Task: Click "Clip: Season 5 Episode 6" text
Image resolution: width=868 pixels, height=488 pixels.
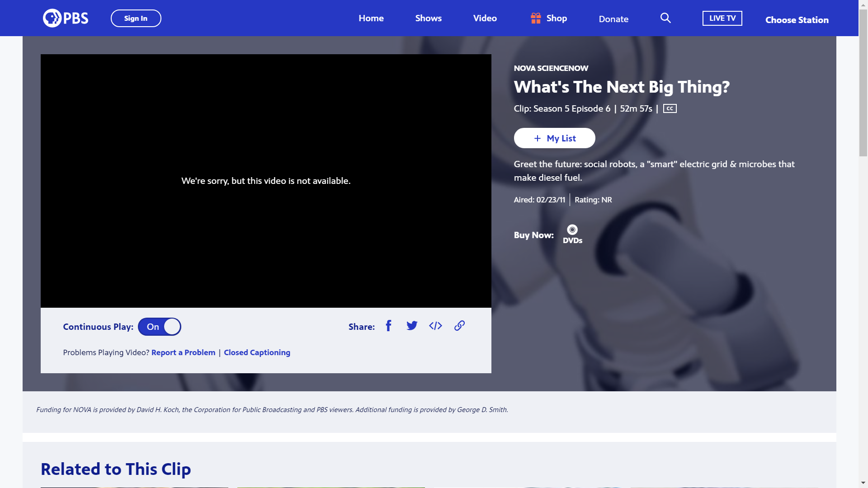Action: [562, 108]
